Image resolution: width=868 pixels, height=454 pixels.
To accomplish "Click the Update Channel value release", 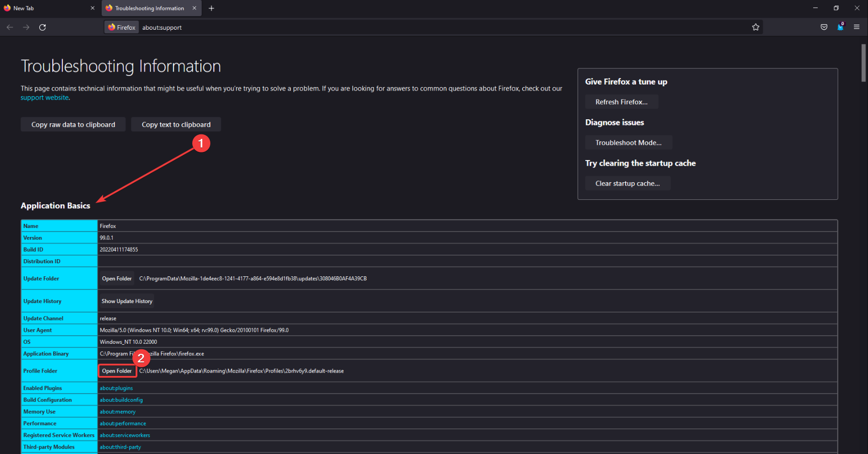I will (108, 319).
